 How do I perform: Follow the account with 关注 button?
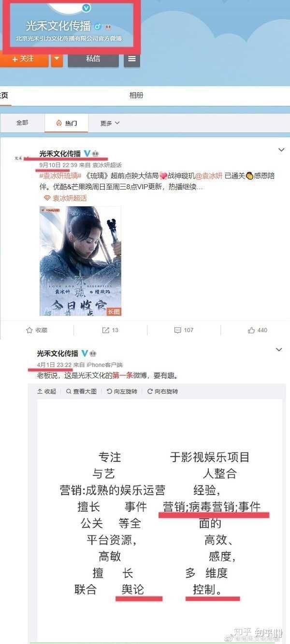coord(24,59)
